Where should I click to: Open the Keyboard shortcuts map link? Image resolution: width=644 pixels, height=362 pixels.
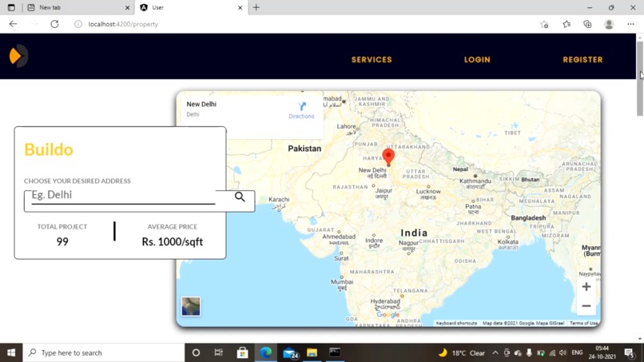point(456,324)
